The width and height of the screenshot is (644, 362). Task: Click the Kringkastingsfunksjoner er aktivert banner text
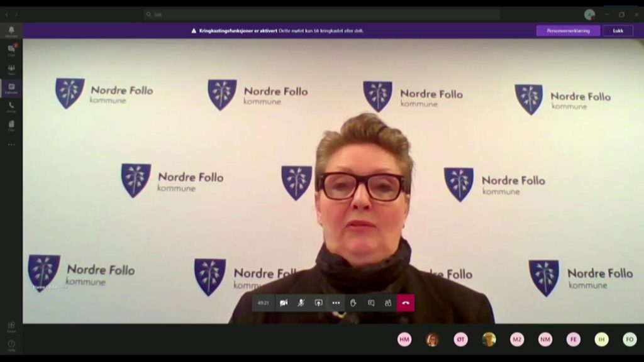coord(238,31)
